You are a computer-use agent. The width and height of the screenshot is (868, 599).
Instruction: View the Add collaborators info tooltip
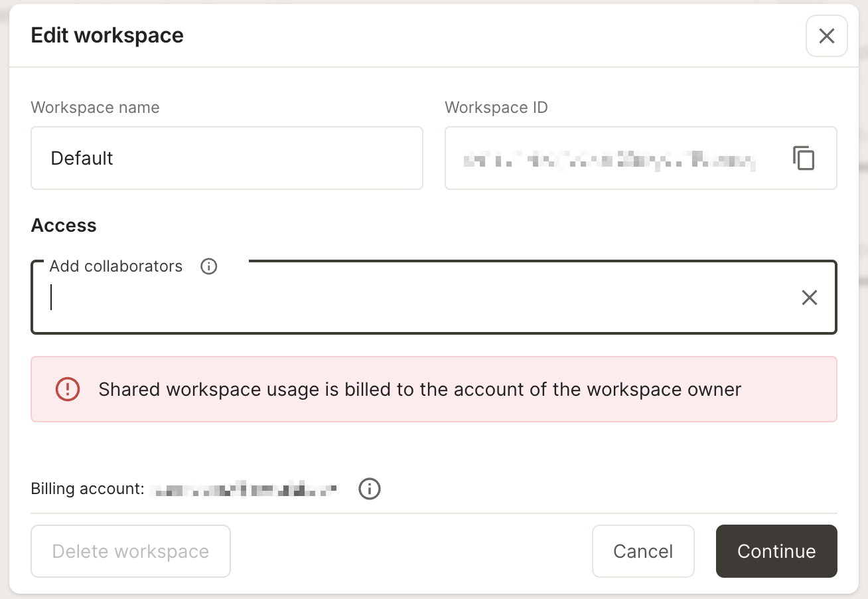(x=208, y=266)
